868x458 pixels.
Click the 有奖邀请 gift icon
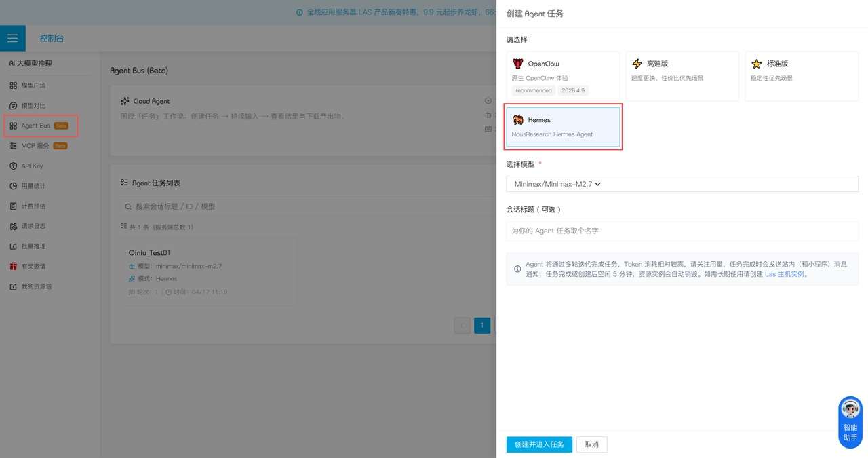pyautogui.click(x=14, y=267)
